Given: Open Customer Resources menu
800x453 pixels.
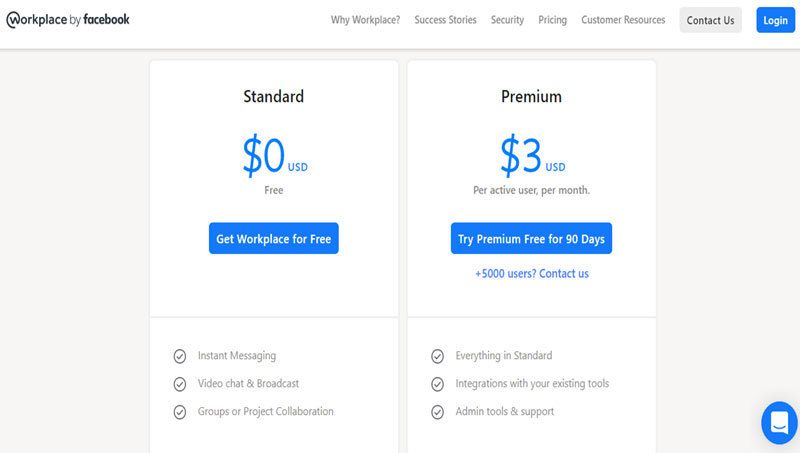Looking at the screenshot, I should [623, 20].
